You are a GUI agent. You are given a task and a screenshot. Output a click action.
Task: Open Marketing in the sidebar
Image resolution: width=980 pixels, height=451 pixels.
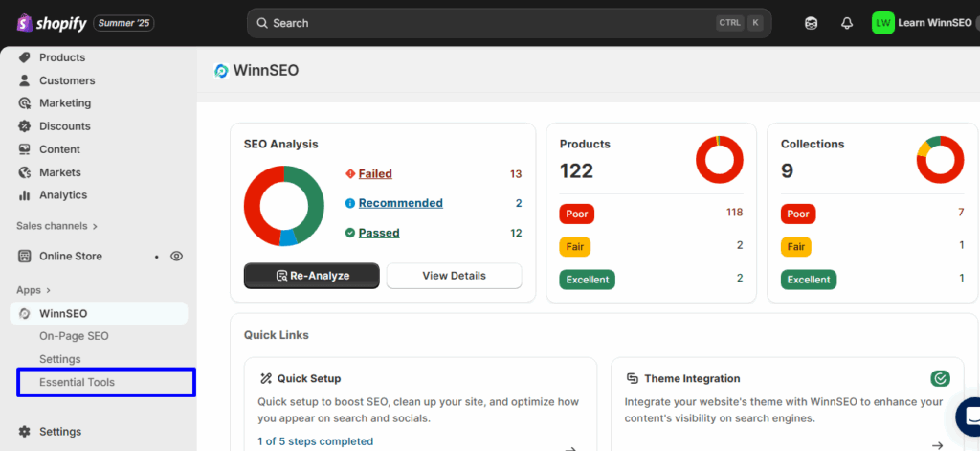65,103
